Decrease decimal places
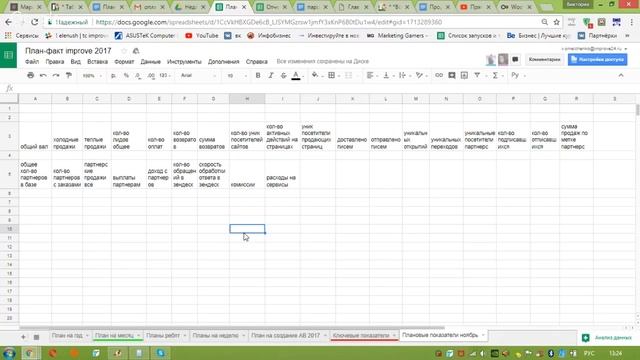This screenshot has height=360, width=640. (138, 76)
